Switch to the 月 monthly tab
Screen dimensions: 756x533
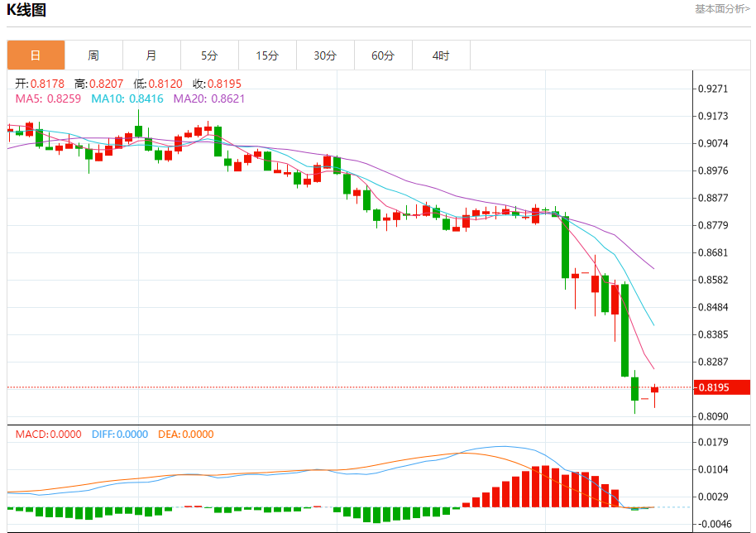(x=151, y=55)
